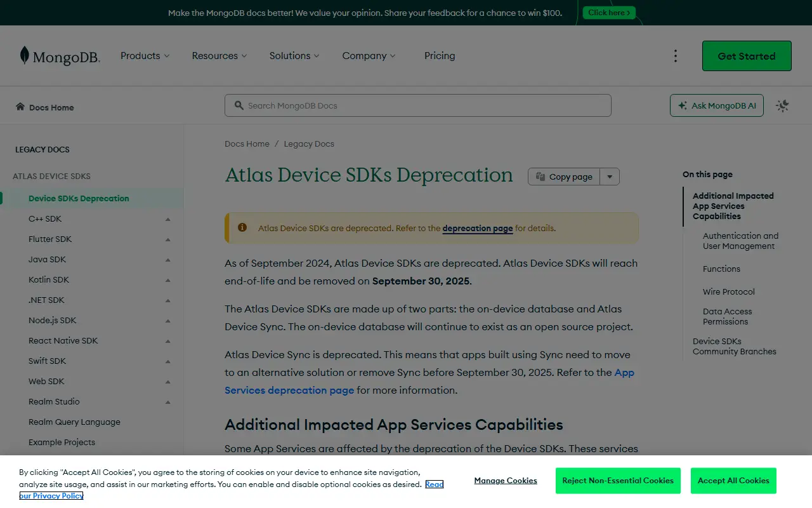Go to the Pricing page
Viewport: 812px width, 508px height.
440,56
